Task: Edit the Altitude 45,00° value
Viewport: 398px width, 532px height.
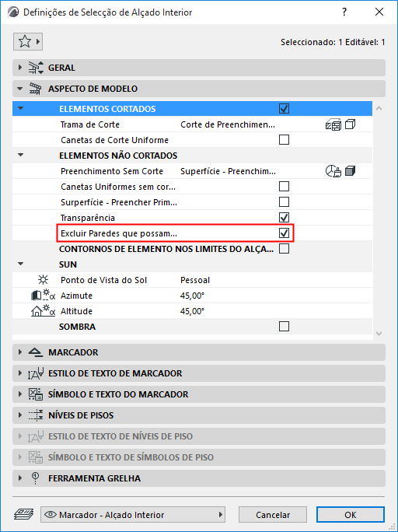Action: click(x=192, y=311)
